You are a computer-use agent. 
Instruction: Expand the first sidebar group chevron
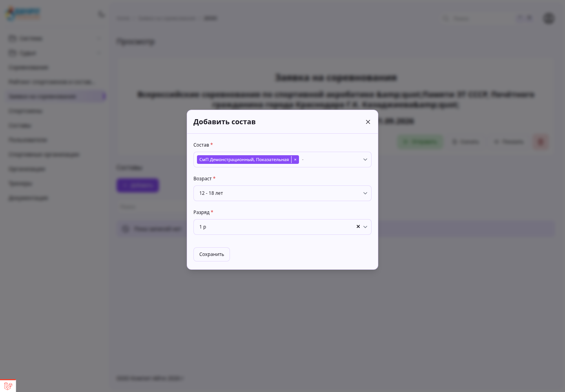point(99,38)
